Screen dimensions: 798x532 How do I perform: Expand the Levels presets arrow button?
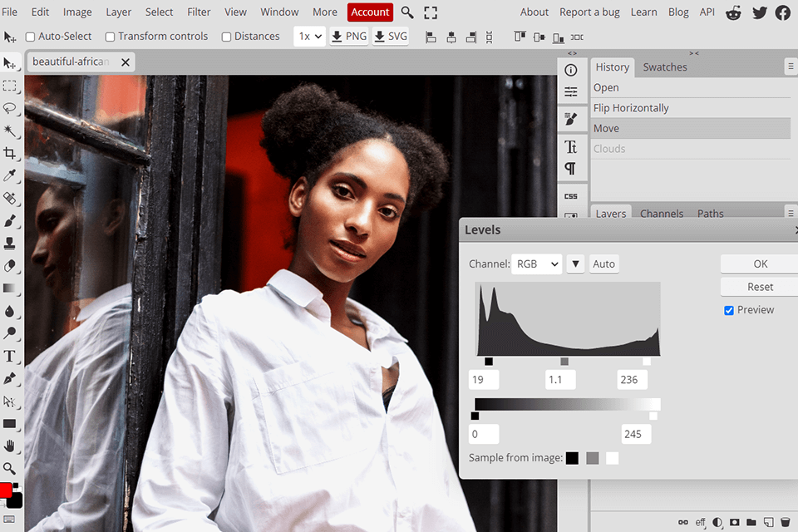tap(575, 264)
